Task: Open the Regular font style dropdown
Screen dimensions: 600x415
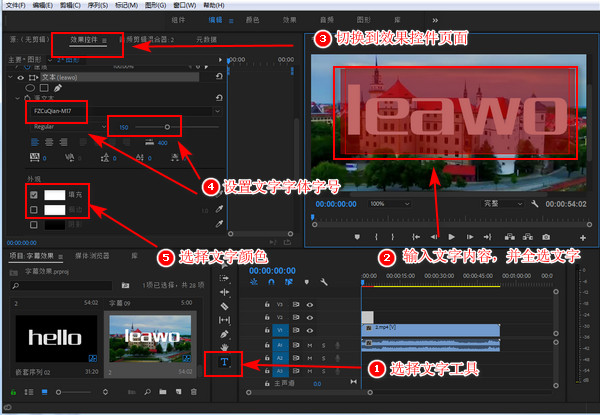Action: click(x=104, y=127)
